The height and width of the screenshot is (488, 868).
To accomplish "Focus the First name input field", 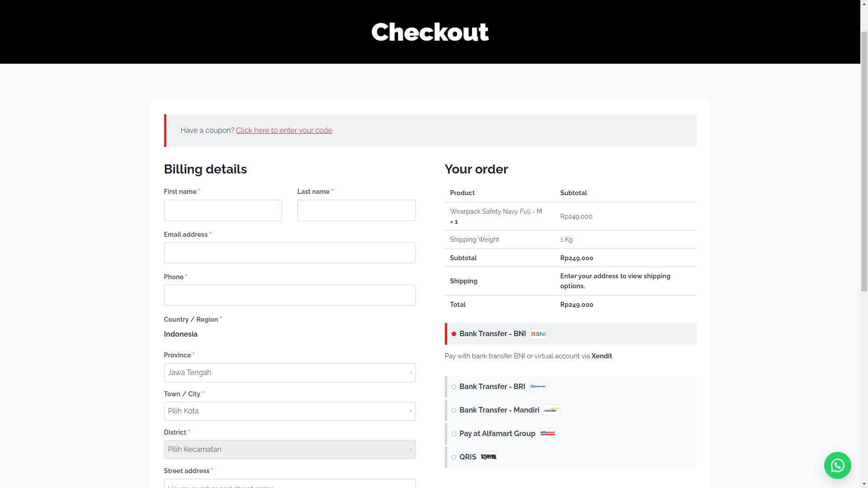I will tap(223, 211).
